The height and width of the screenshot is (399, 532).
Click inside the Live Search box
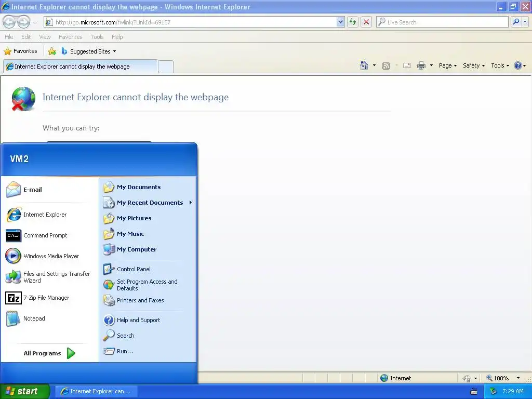pyautogui.click(x=443, y=22)
